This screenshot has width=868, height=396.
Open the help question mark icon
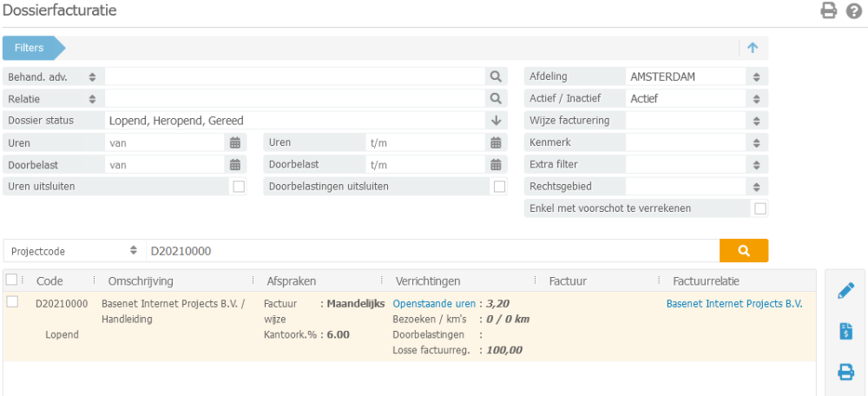[853, 11]
